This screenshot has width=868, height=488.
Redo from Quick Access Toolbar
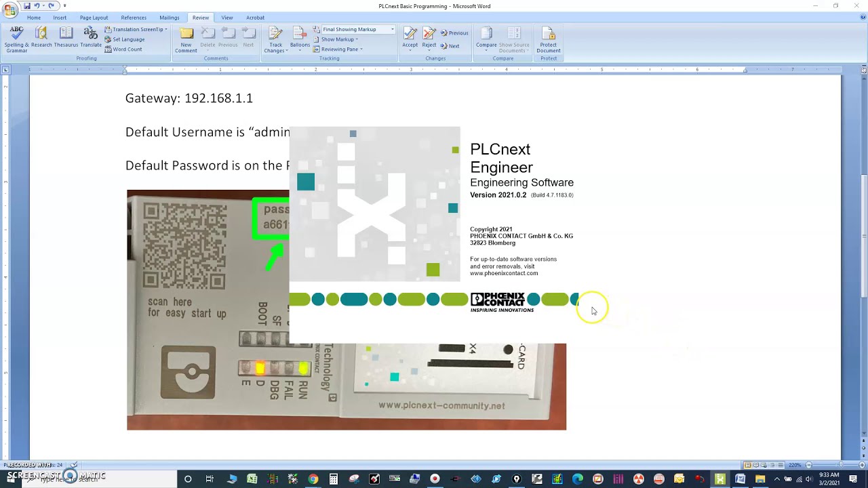click(x=51, y=5)
